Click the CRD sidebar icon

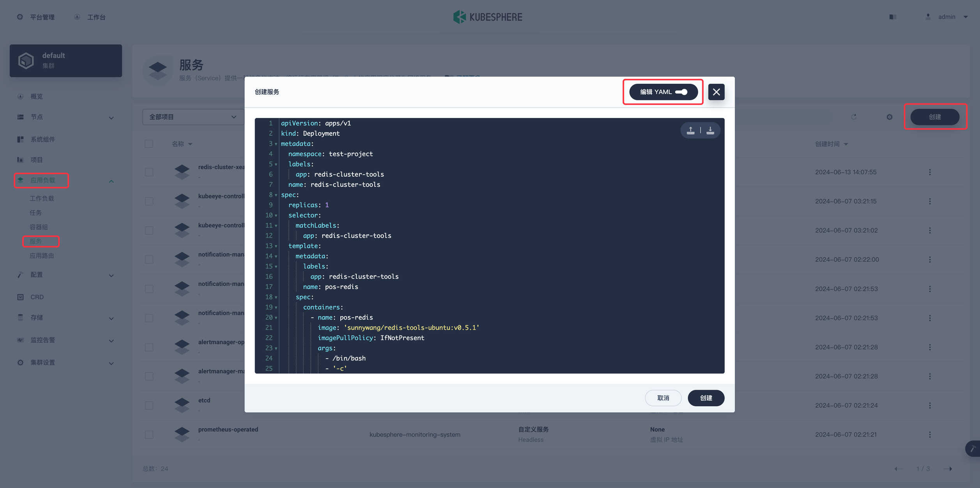point(20,297)
